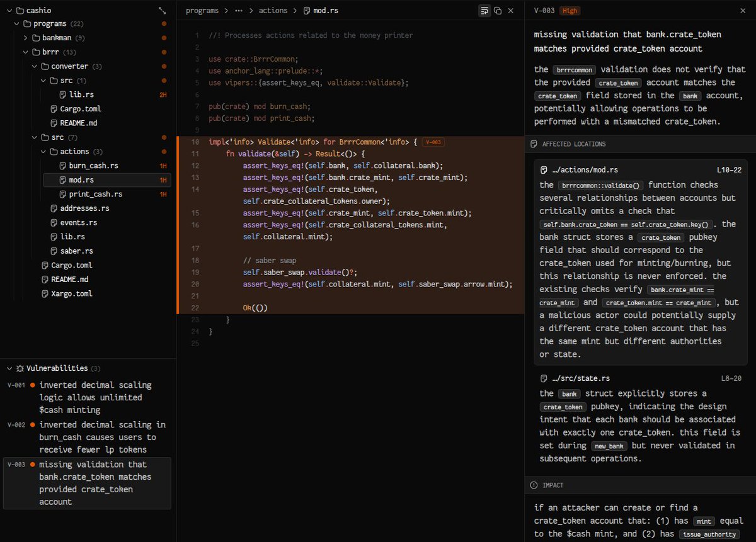
Task: Click the copy file icon in editor header
Action: pyautogui.click(x=498, y=11)
